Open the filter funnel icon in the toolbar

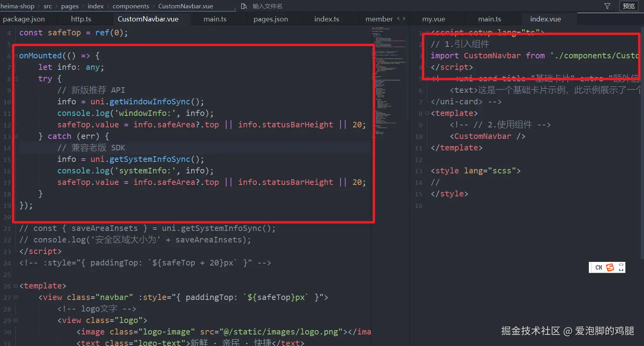click(x=607, y=6)
